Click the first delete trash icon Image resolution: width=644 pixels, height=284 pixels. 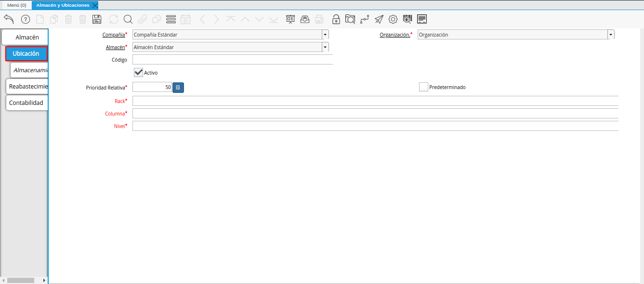(x=68, y=19)
